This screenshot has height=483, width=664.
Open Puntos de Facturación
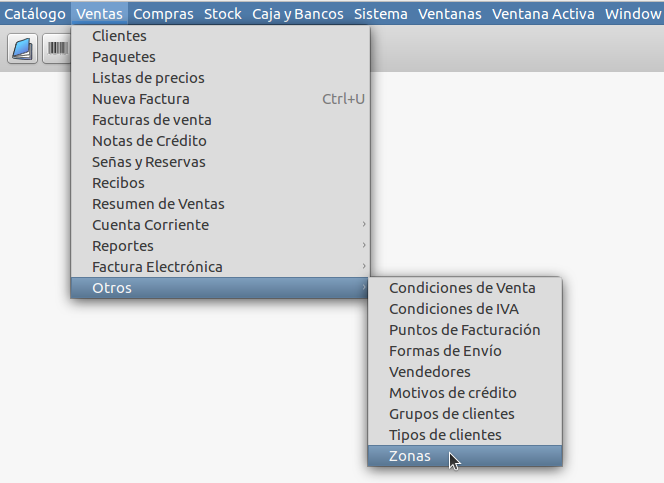[465, 330]
